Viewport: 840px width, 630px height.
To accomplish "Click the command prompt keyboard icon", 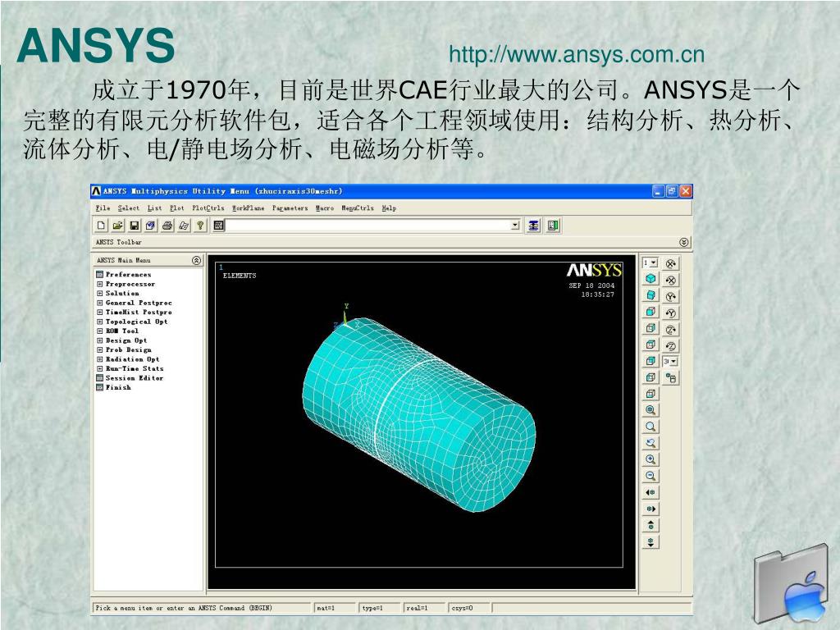I will point(218,226).
